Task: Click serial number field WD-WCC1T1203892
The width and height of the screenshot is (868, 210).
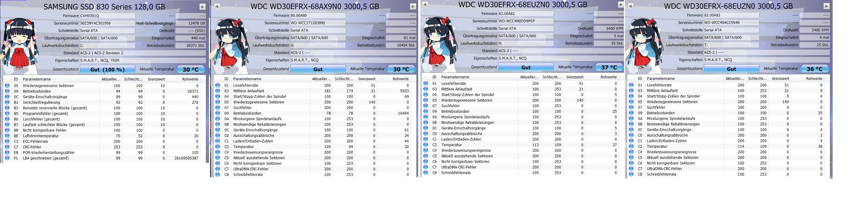Action: [318, 23]
